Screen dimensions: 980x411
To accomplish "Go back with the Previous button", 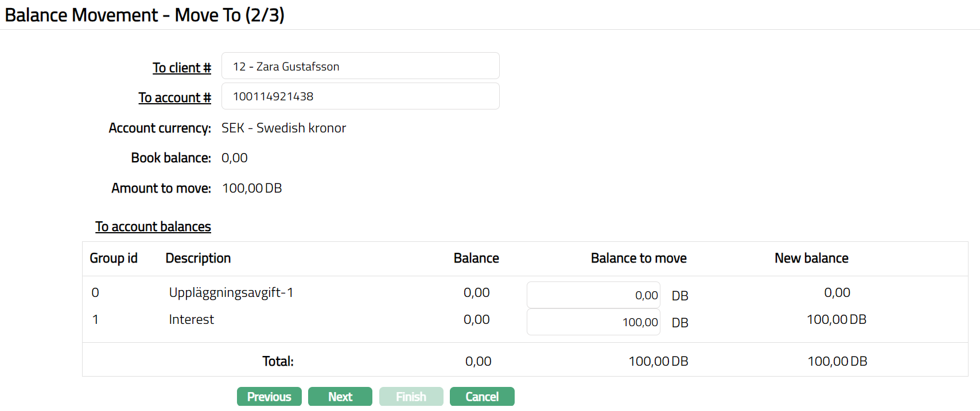I will [x=269, y=397].
